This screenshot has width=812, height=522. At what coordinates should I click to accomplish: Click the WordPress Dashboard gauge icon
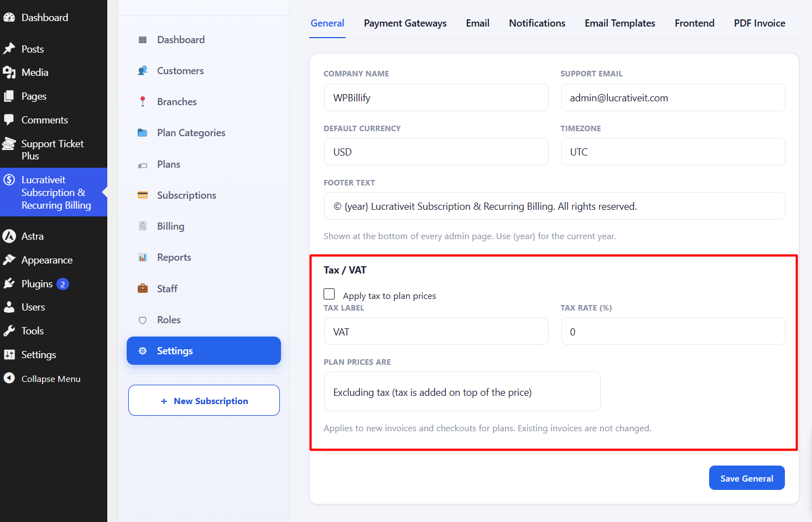(x=9, y=18)
